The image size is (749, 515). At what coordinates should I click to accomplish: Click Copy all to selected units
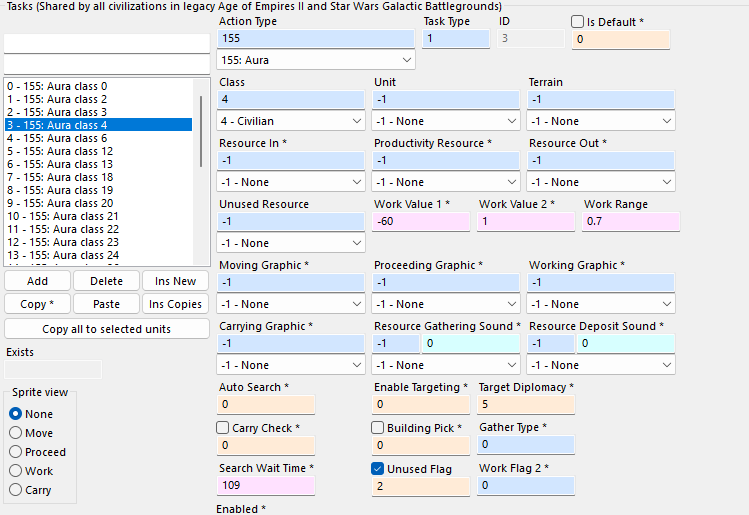click(x=107, y=329)
